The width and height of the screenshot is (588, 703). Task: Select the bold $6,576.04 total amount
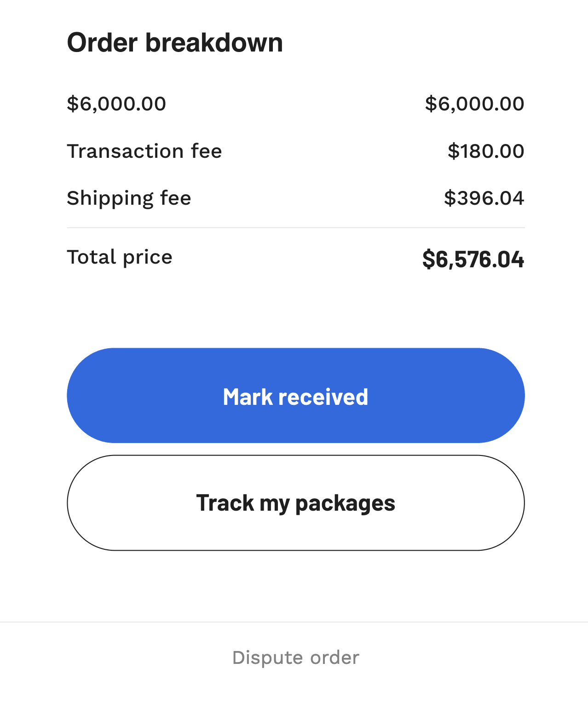pos(473,259)
